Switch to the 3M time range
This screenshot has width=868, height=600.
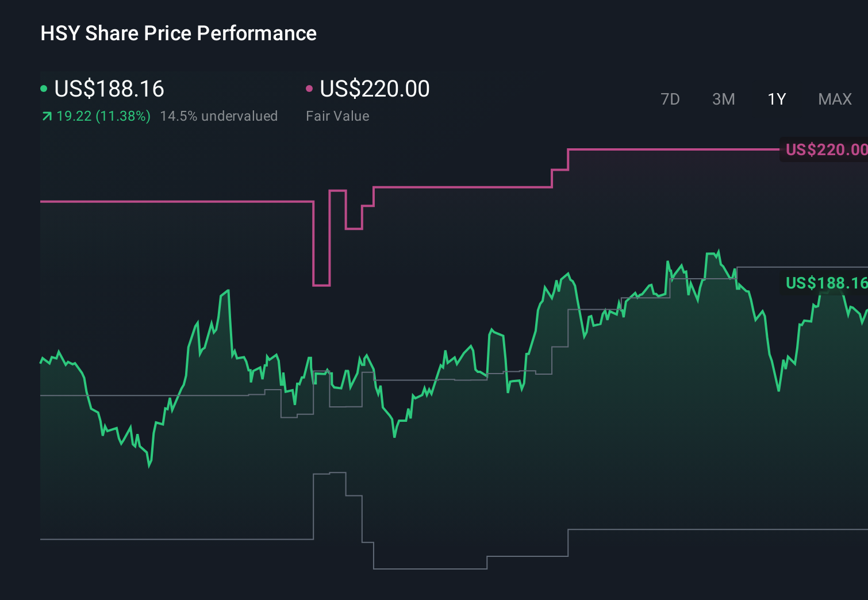tap(723, 99)
